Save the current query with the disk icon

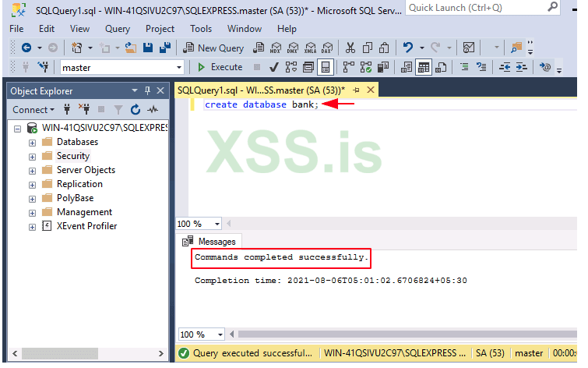[x=148, y=48]
